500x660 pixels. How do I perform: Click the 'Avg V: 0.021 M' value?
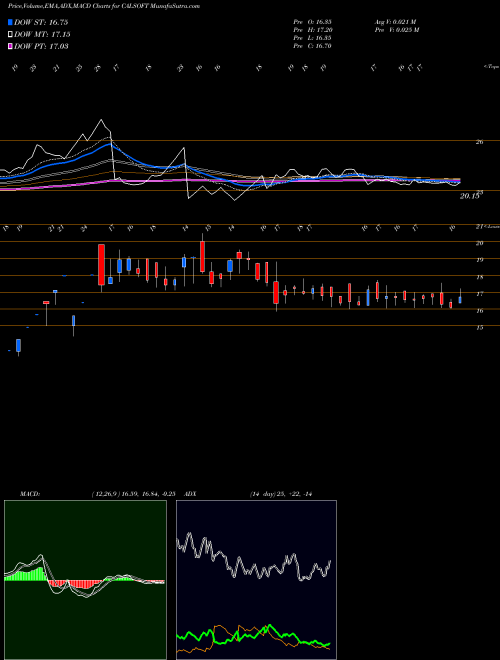396,22
